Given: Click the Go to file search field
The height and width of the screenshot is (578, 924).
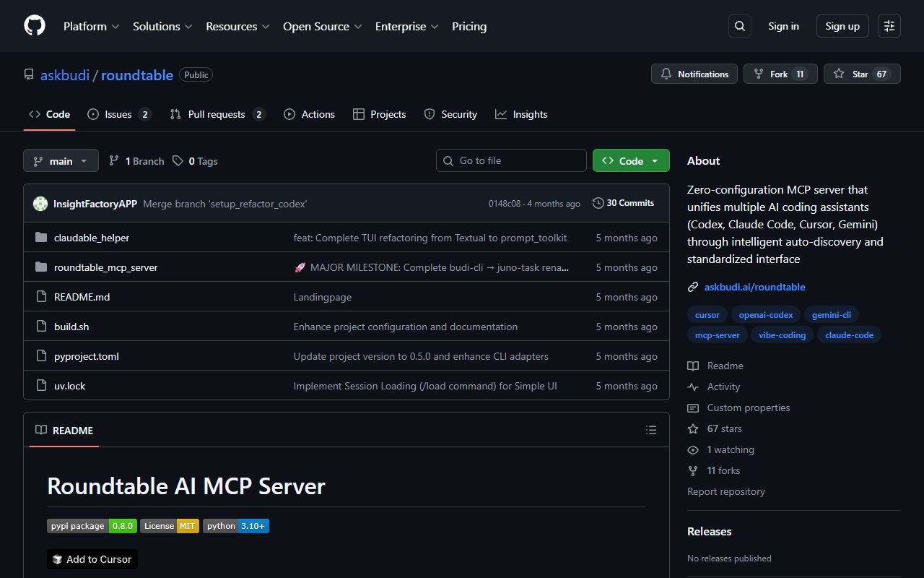Looking at the screenshot, I should click(x=511, y=160).
